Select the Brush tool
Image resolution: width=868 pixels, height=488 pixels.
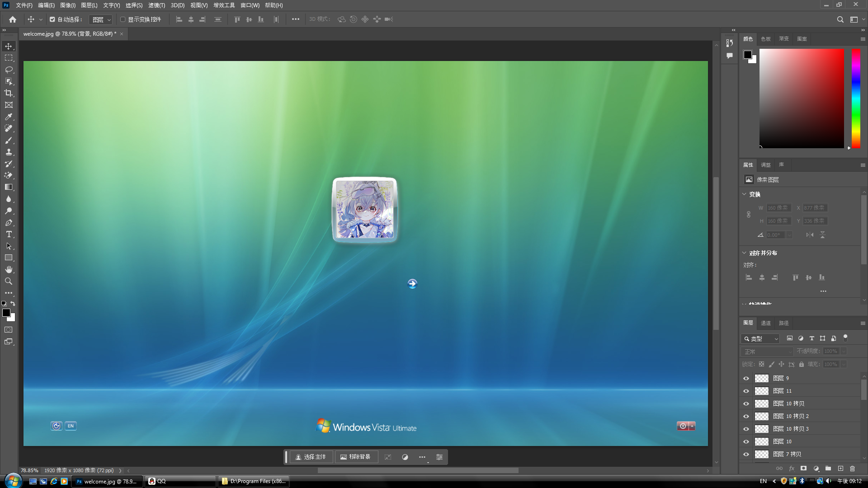[9, 140]
